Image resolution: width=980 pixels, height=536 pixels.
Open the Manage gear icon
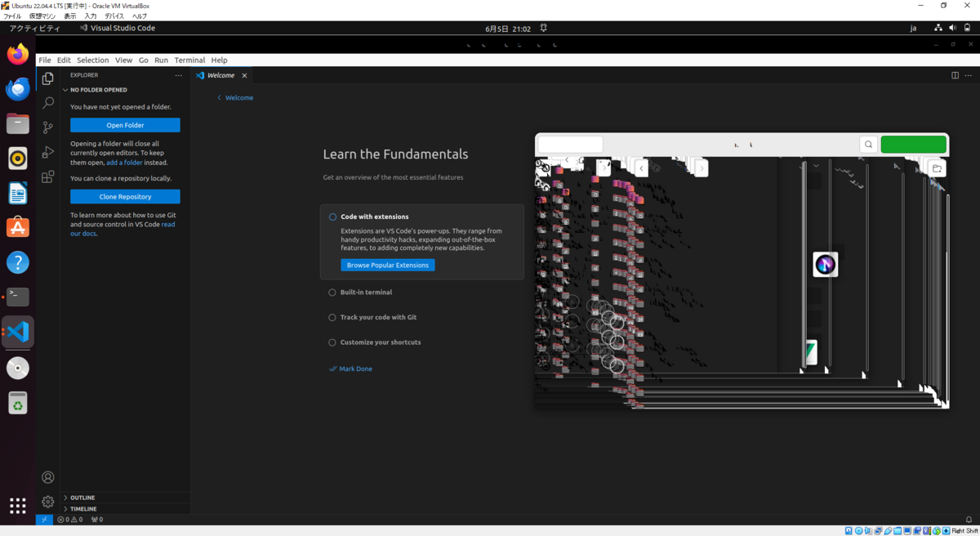[47, 502]
